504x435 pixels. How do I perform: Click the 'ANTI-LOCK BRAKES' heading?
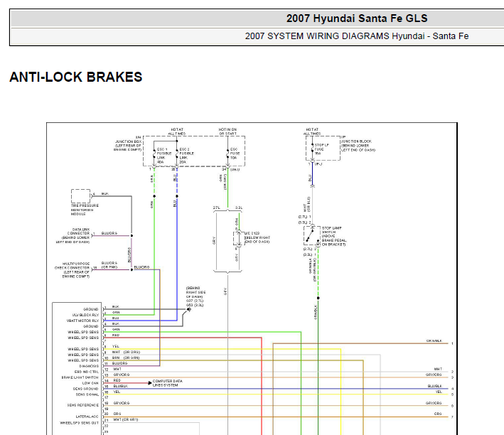(76, 77)
